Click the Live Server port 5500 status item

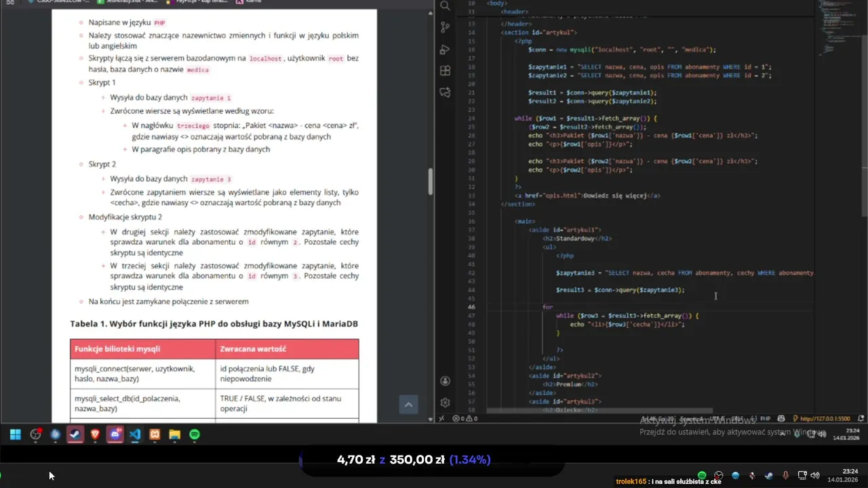pyautogui.click(x=821, y=419)
